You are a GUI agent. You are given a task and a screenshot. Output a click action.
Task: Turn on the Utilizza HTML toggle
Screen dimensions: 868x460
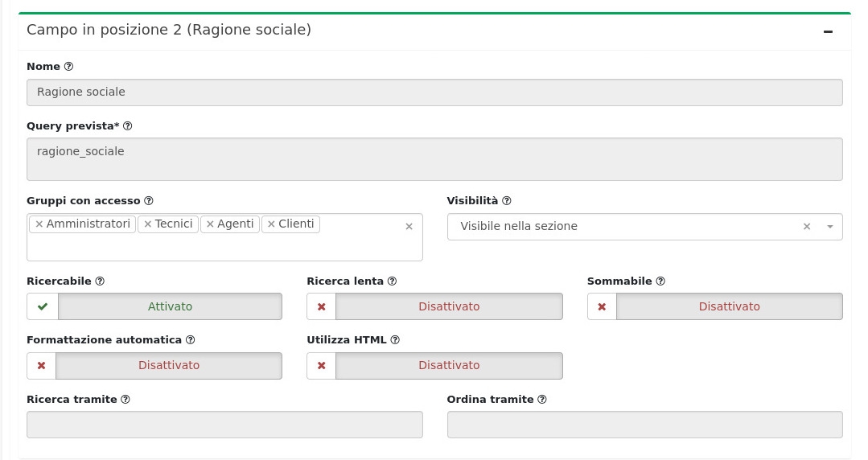(434, 365)
